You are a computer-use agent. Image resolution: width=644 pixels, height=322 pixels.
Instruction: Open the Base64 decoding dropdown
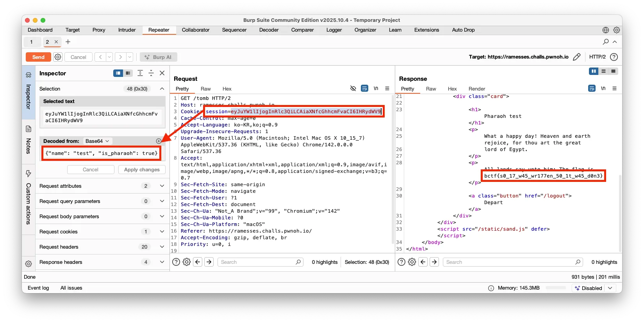(x=98, y=141)
